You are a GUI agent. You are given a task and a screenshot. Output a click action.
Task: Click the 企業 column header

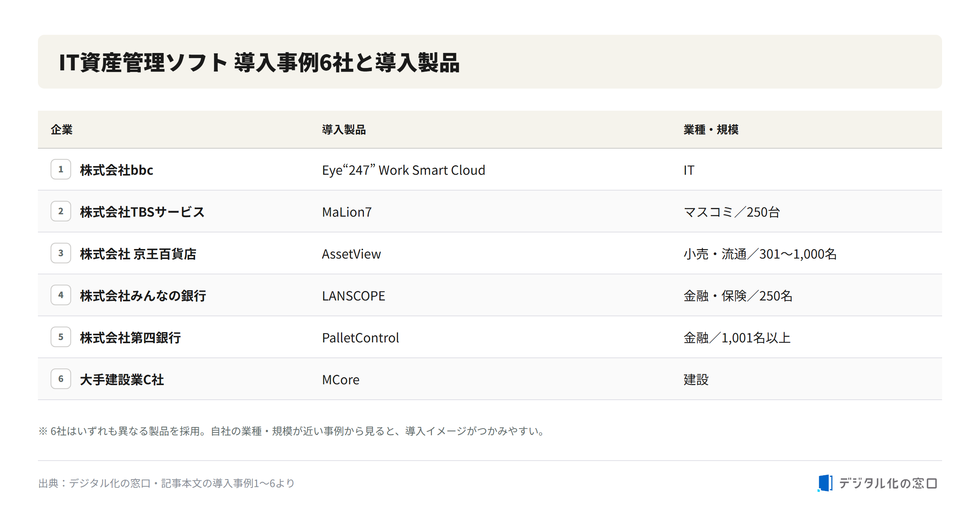pos(62,130)
